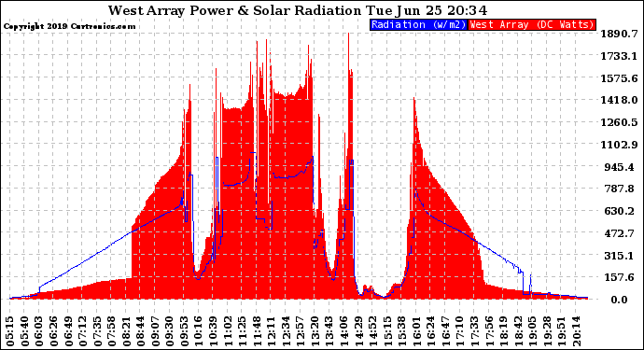
Task: Select the red 'West Array (DC Watts)' legend entry
Action: (x=532, y=24)
